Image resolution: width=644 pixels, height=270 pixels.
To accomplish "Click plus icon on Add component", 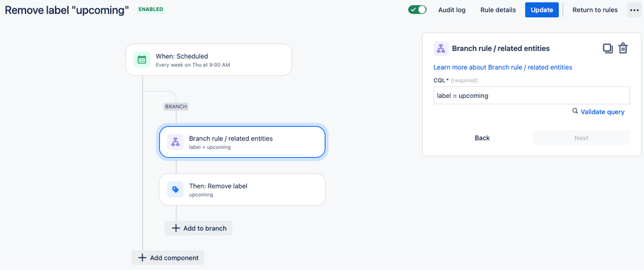I will (142, 258).
